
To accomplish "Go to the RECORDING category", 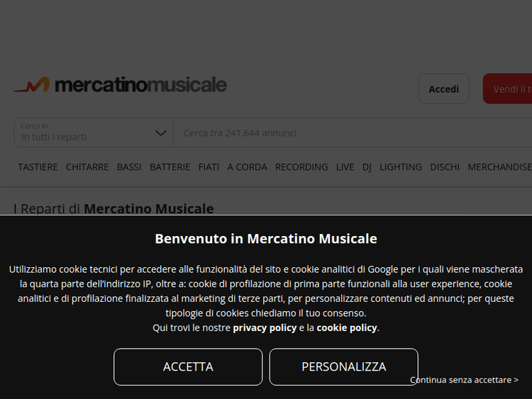I will [301, 167].
